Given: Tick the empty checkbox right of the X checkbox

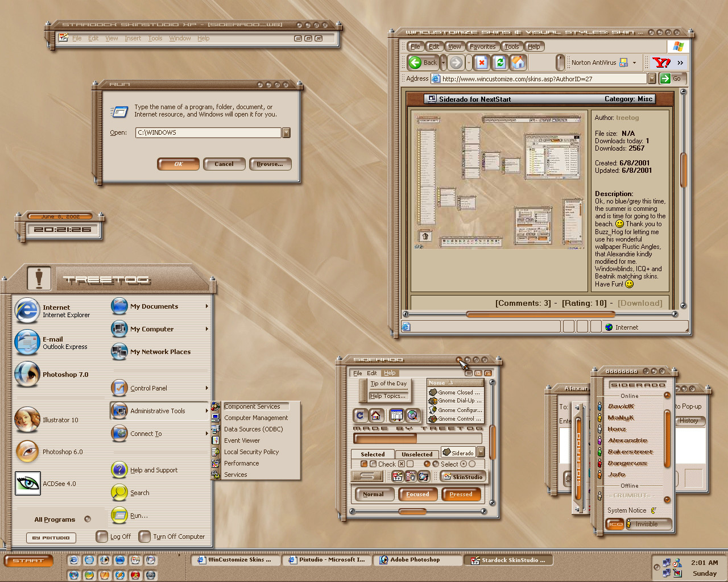Looking at the screenshot, I should coord(410,464).
